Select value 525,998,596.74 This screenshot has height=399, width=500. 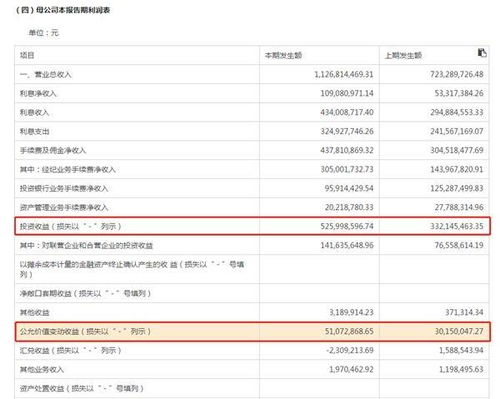pyautogui.click(x=347, y=226)
